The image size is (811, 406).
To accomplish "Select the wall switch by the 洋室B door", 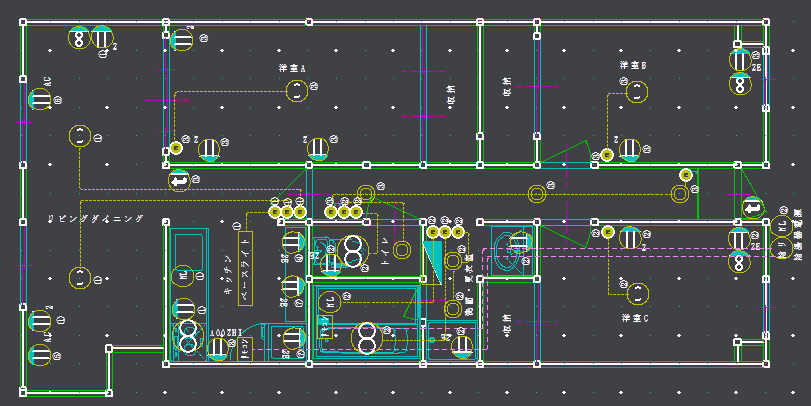I will [607, 155].
